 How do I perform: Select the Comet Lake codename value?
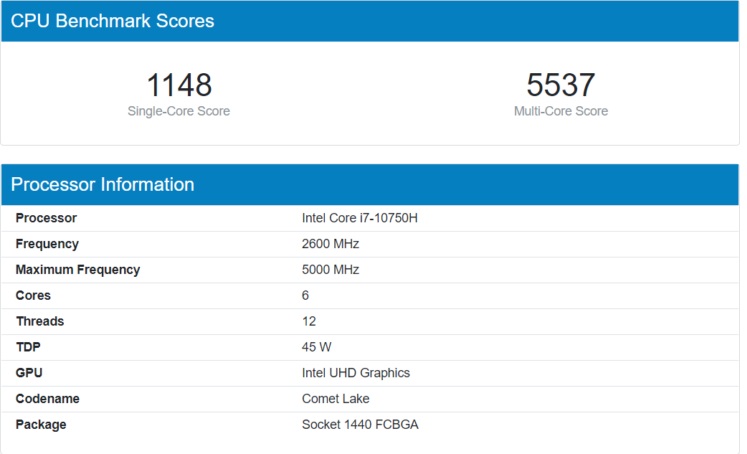point(335,398)
